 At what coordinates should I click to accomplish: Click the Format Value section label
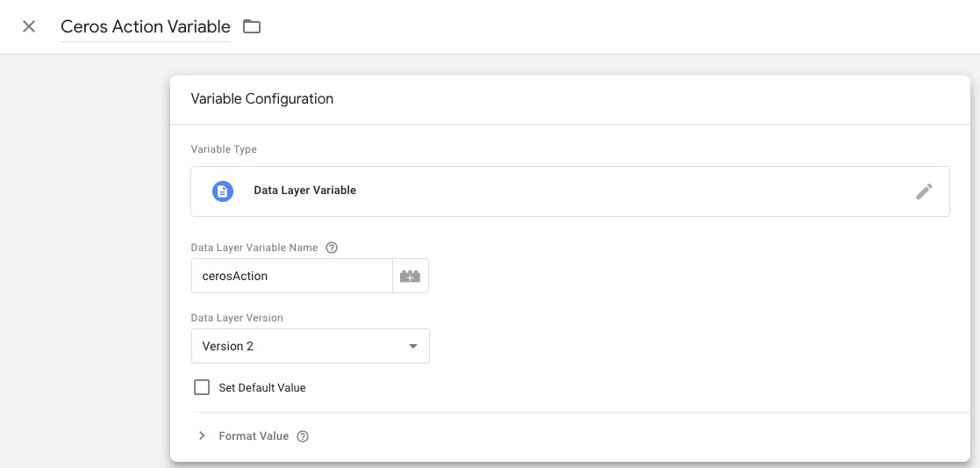coord(254,436)
